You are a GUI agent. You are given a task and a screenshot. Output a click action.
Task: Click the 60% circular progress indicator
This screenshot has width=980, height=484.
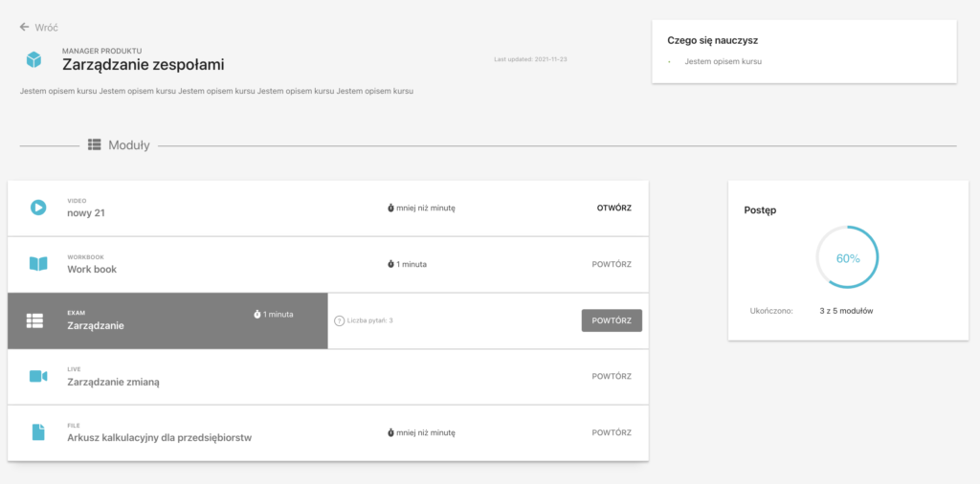coord(848,258)
